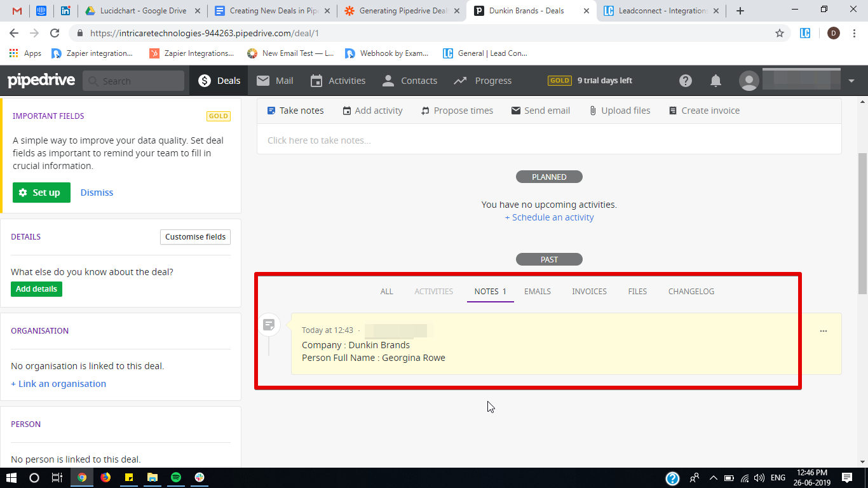
Task: Dismiss the important fields notice
Action: (x=97, y=193)
